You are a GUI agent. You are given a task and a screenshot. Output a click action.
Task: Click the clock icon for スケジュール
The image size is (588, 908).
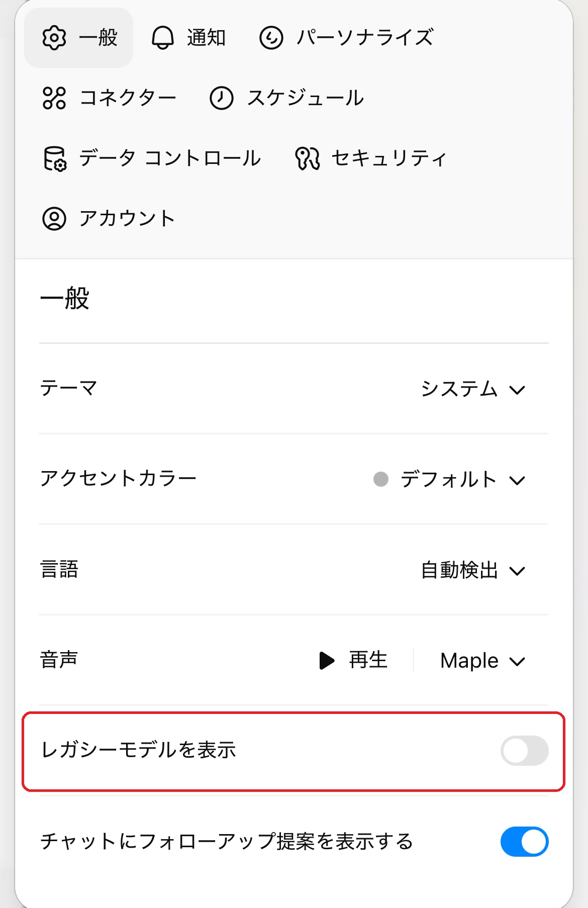click(221, 98)
